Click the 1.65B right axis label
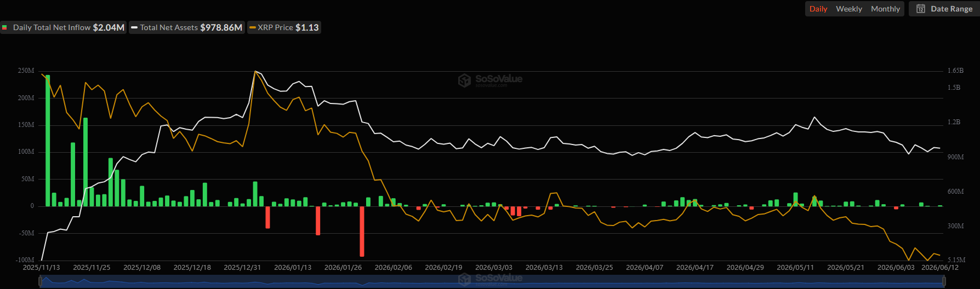The image size is (980, 289). (x=955, y=71)
